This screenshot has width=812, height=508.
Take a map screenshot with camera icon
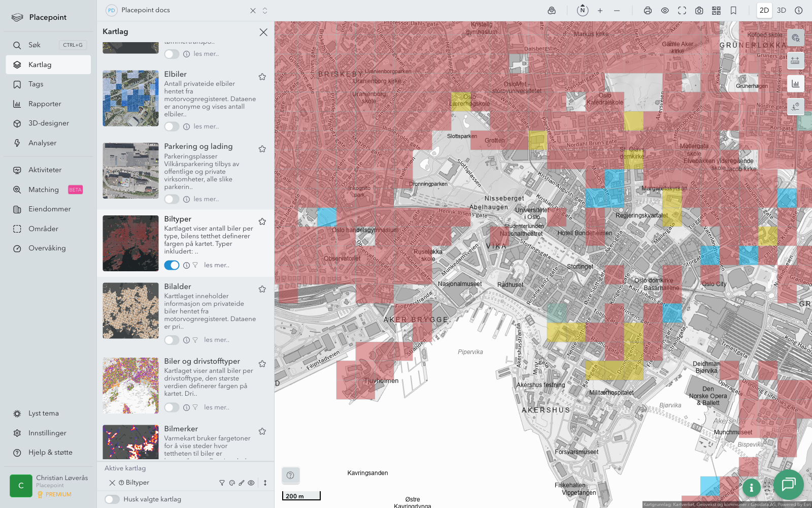(x=699, y=11)
